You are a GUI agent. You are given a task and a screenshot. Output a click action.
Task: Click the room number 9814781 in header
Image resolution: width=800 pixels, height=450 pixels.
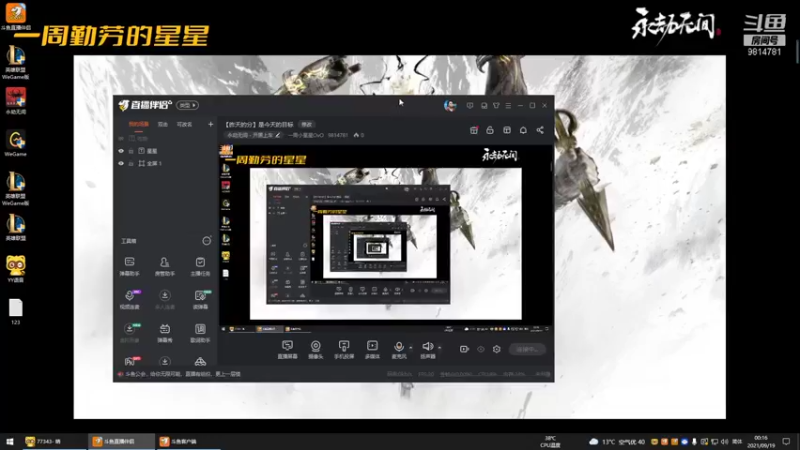click(x=338, y=135)
